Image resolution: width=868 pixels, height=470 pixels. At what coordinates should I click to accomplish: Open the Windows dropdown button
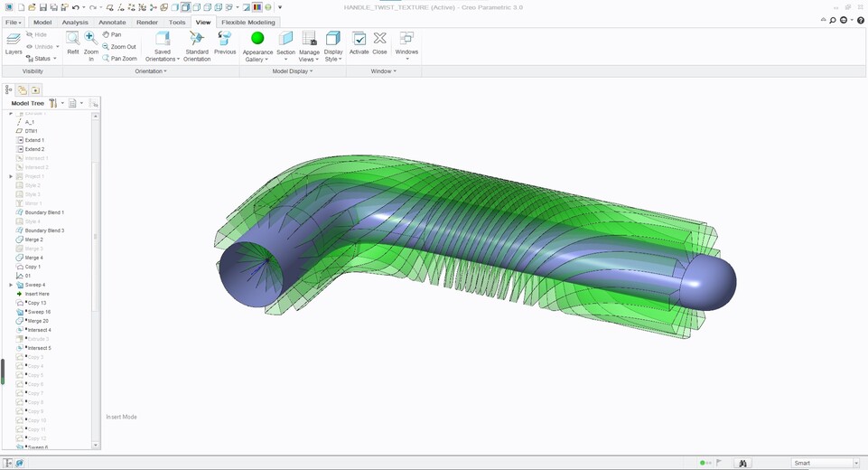[x=406, y=45]
